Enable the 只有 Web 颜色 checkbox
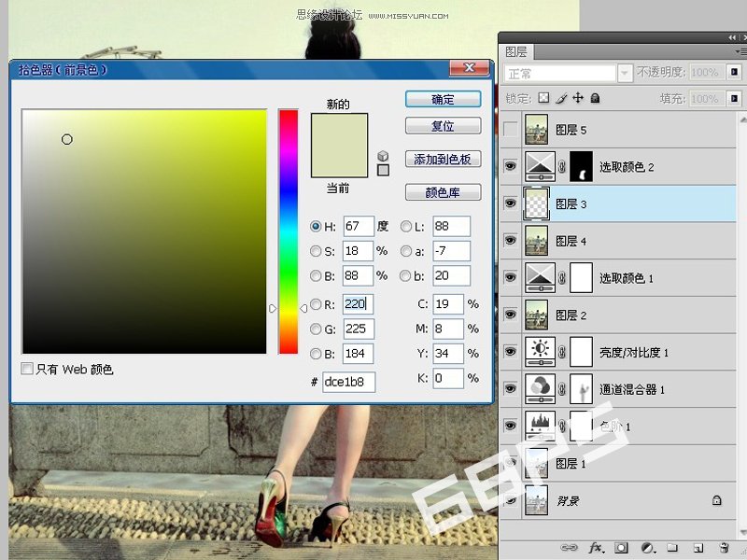 click(x=27, y=368)
